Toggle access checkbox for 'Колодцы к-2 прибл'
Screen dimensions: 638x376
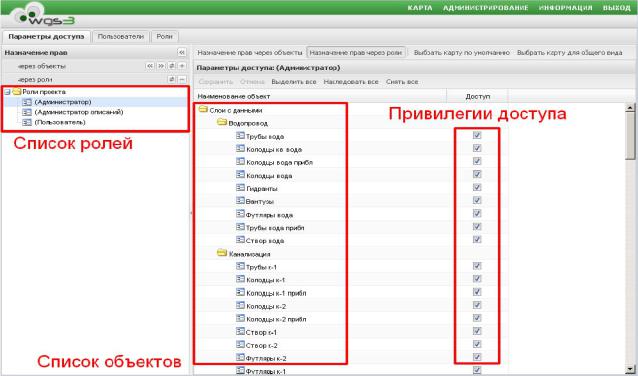coord(477,318)
